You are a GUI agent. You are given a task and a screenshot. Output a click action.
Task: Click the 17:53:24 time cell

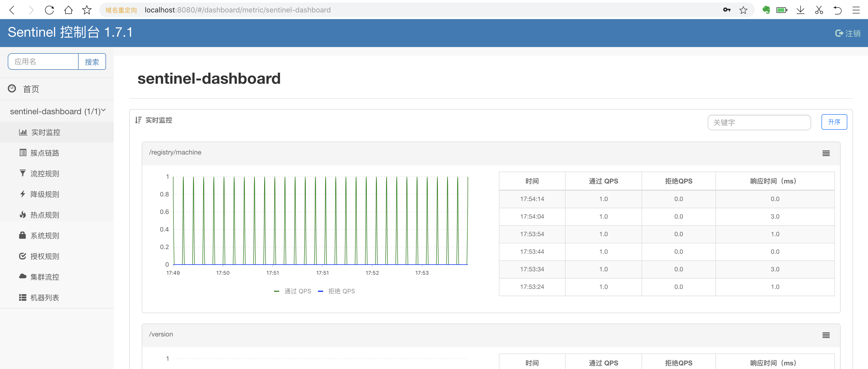click(x=532, y=287)
